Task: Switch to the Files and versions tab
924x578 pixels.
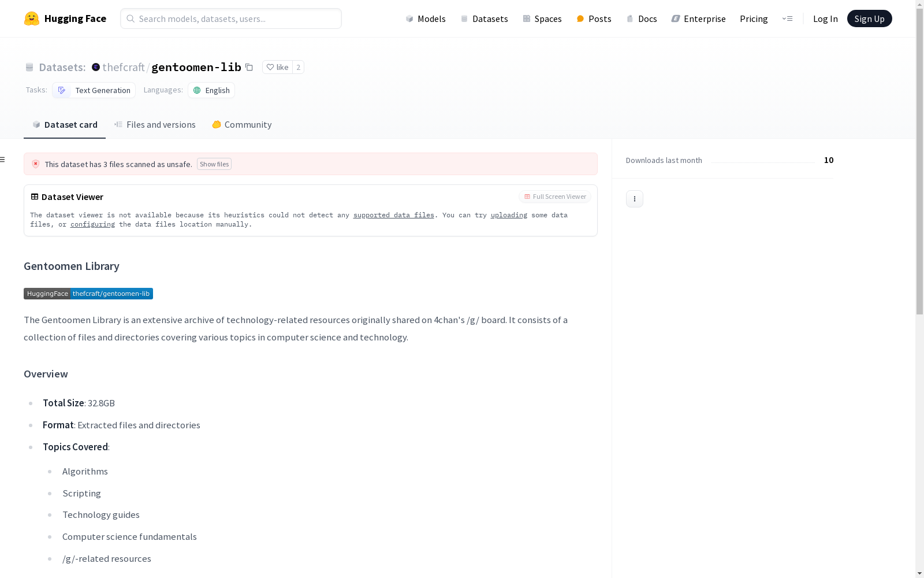Action: click(x=155, y=125)
